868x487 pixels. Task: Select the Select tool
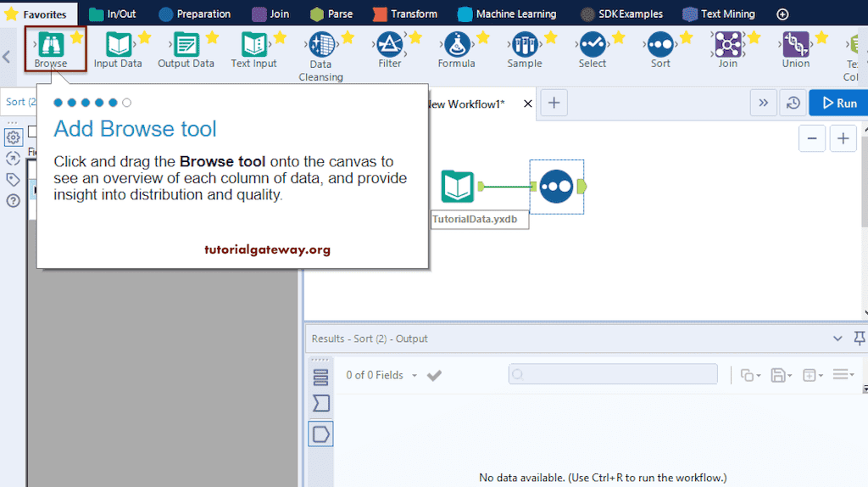pos(593,48)
